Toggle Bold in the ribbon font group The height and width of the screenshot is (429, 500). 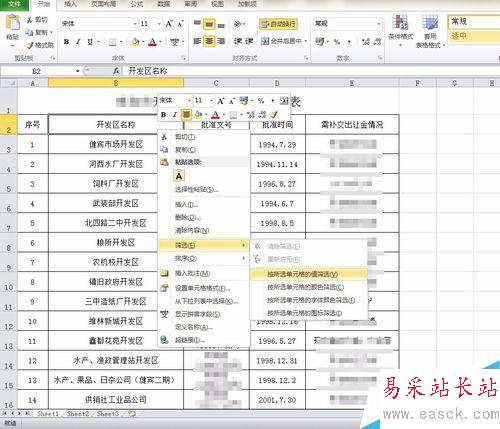(x=66, y=42)
